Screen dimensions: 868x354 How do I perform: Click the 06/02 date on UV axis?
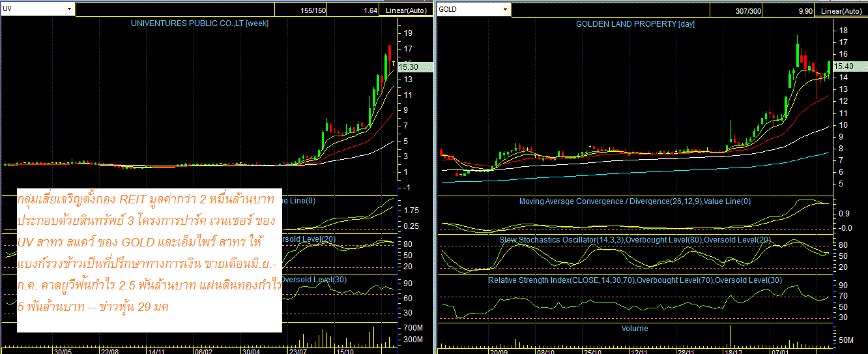click(204, 351)
